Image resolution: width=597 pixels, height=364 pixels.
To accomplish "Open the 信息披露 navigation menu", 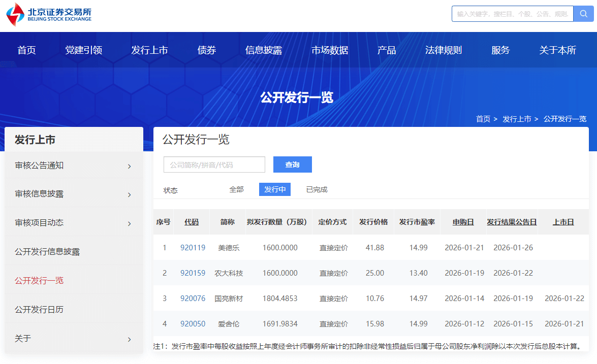I will pyautogui.click(x=263, y=50).
